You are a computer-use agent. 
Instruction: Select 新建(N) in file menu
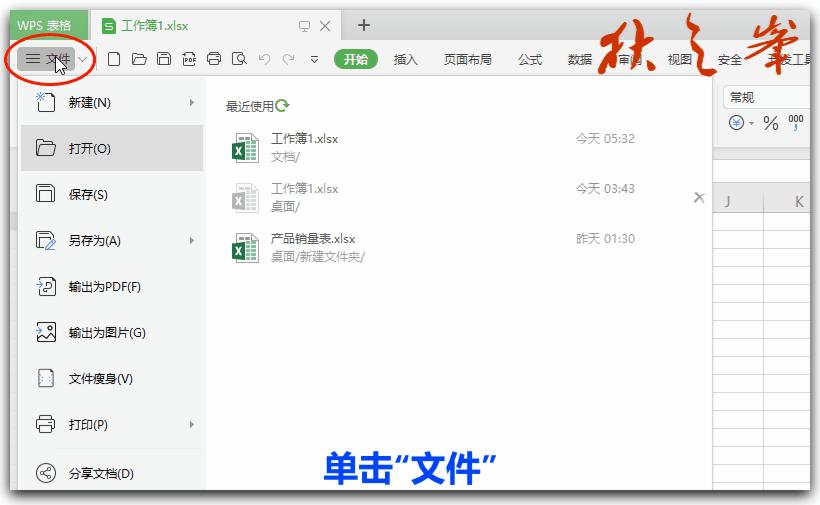[x=112, y=102]
